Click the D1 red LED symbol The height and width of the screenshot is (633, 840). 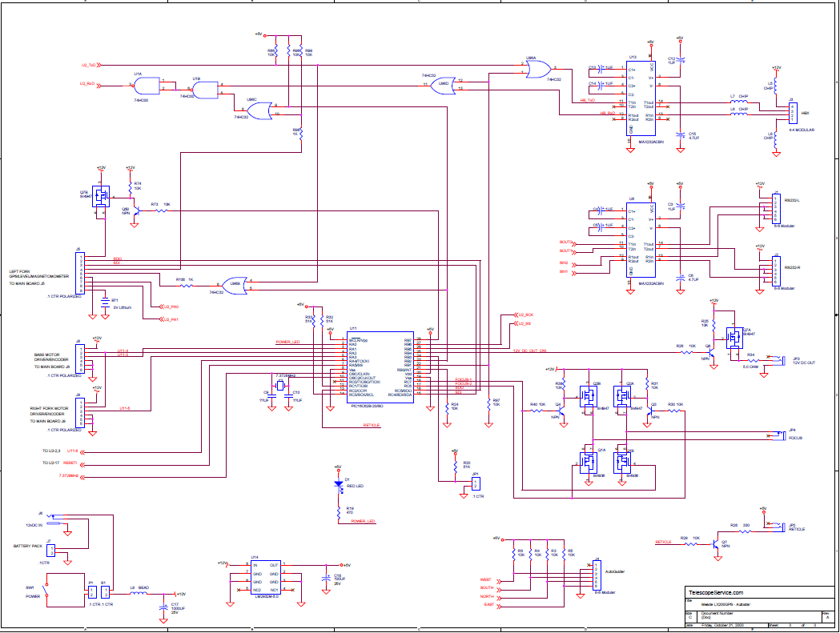pyautogui.click(x=338, y=484)
